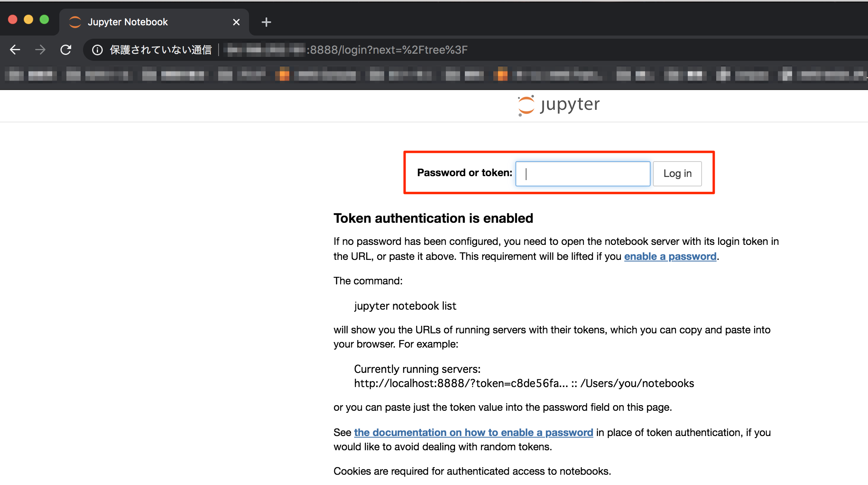868x485 pixels.
Task: Click the 保護されていない通信 security label
Action: coord(161,50)
